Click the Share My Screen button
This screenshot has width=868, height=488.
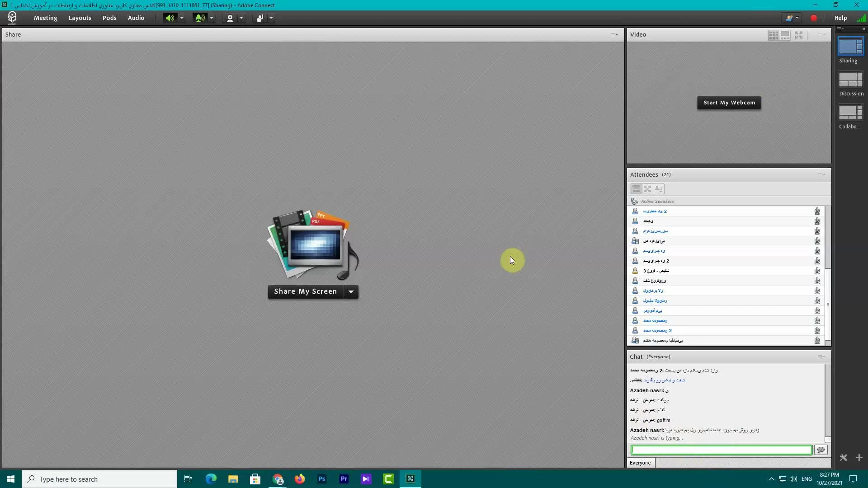click(306, 291)
